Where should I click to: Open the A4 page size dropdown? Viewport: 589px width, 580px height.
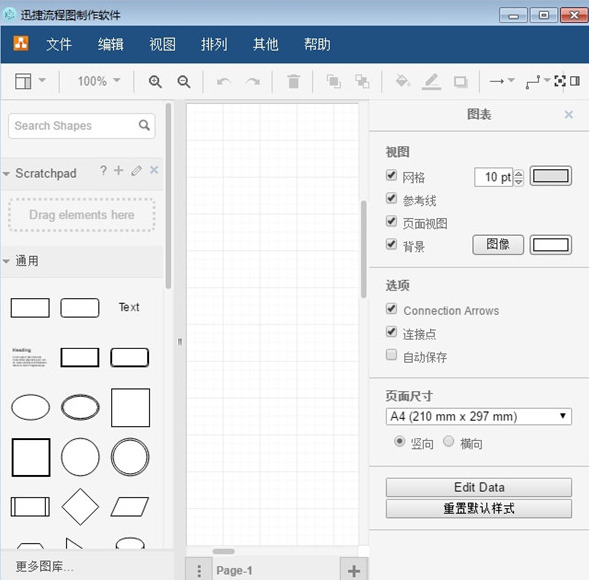tap(479, 417)
